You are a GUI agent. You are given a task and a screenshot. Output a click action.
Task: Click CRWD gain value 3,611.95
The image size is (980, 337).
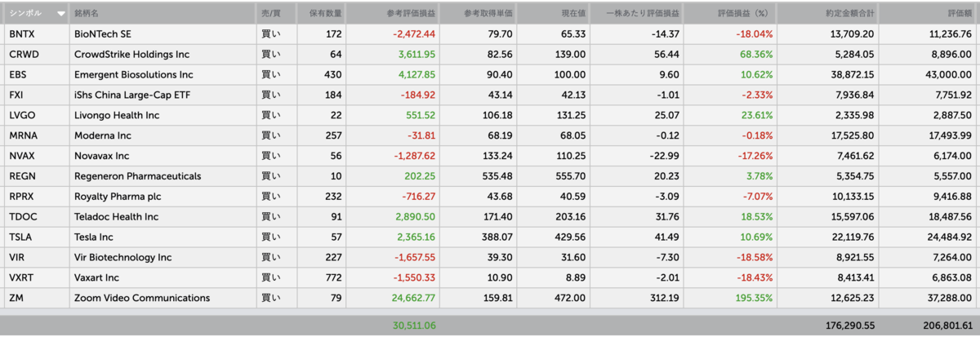point(416,55)
